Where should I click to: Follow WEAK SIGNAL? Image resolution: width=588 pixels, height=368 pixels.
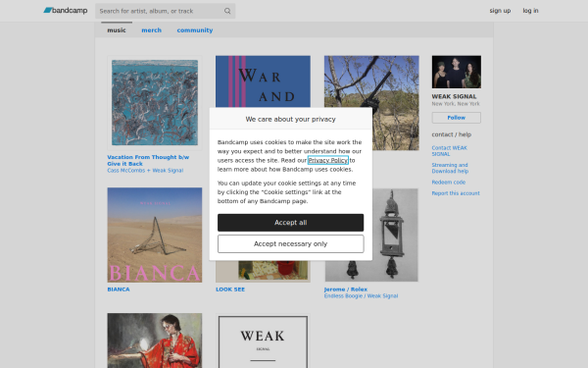click(x=457, y=118)
